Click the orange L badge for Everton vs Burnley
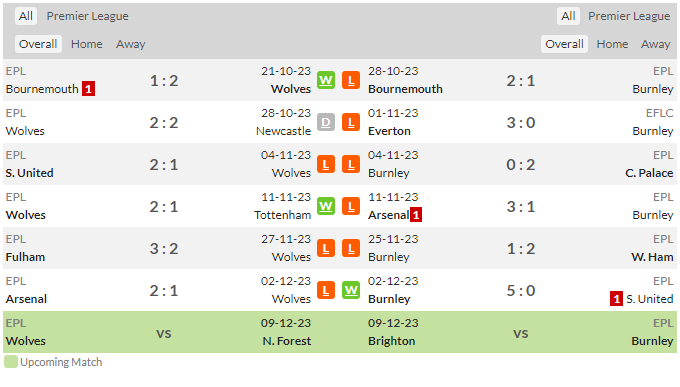Screen dimensions: 680x387 coord(351,122)
